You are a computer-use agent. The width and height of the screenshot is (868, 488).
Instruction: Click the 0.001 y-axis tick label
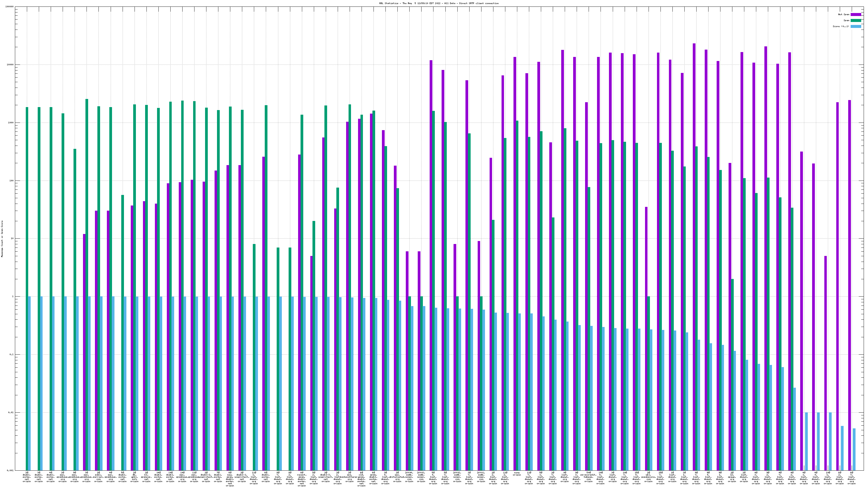pyautogui.click(x=11, y=470)
